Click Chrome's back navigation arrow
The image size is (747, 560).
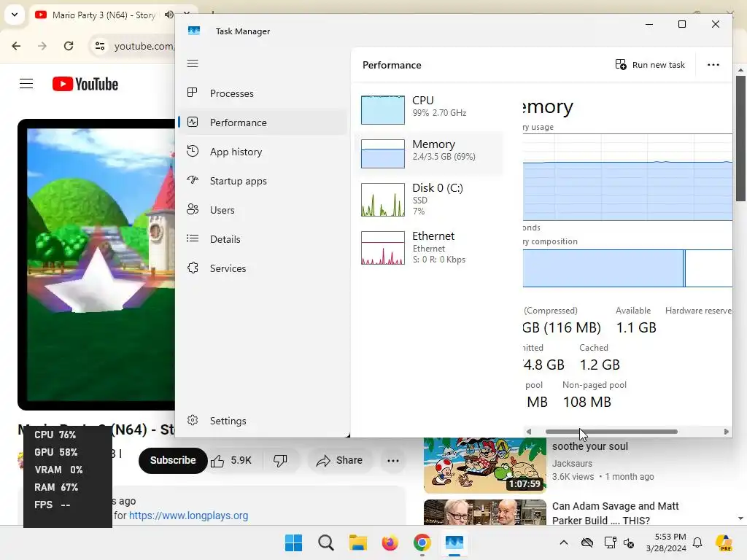pyautogui.click(x=16, y=46)
